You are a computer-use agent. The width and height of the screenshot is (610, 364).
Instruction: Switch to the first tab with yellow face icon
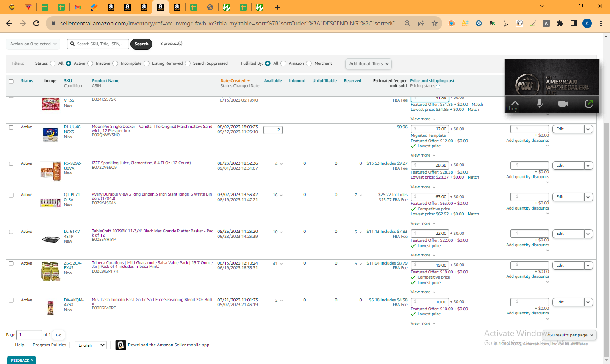point(11,7)
